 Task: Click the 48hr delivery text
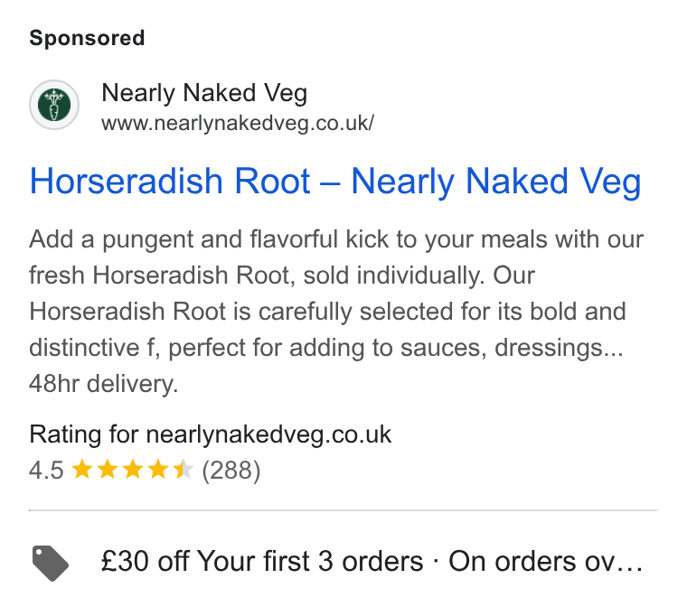tap(104, 384)
